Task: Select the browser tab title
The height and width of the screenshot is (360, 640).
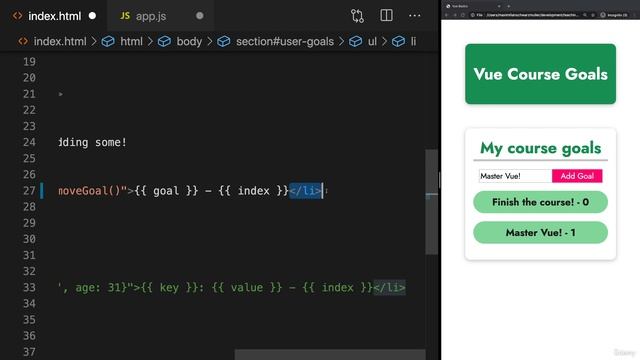Action: (460, 6)
